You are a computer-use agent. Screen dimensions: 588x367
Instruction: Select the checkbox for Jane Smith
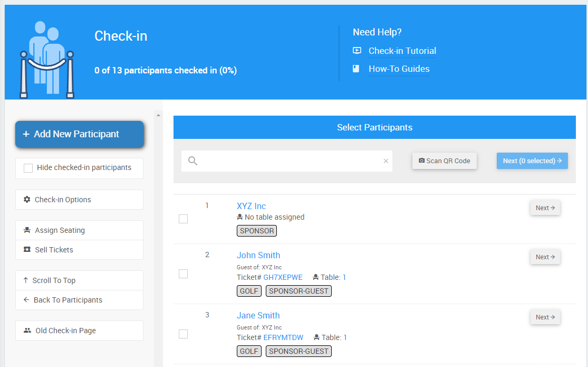(x=183, y=334)
